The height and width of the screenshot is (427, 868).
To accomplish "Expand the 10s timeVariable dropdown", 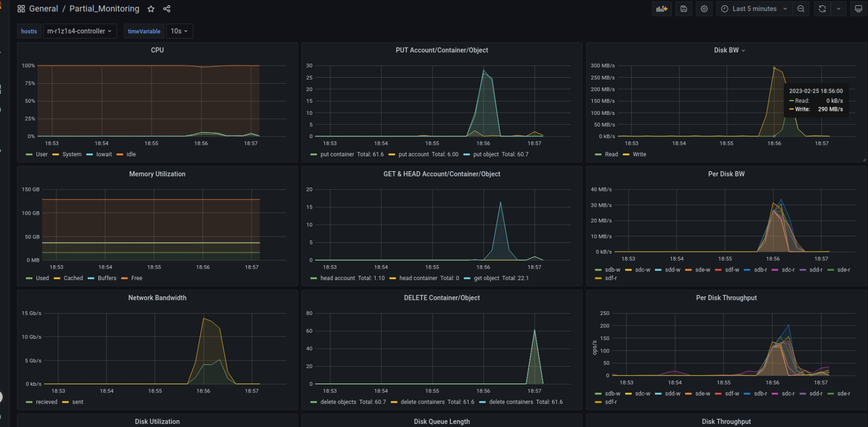I will point(179,31).
